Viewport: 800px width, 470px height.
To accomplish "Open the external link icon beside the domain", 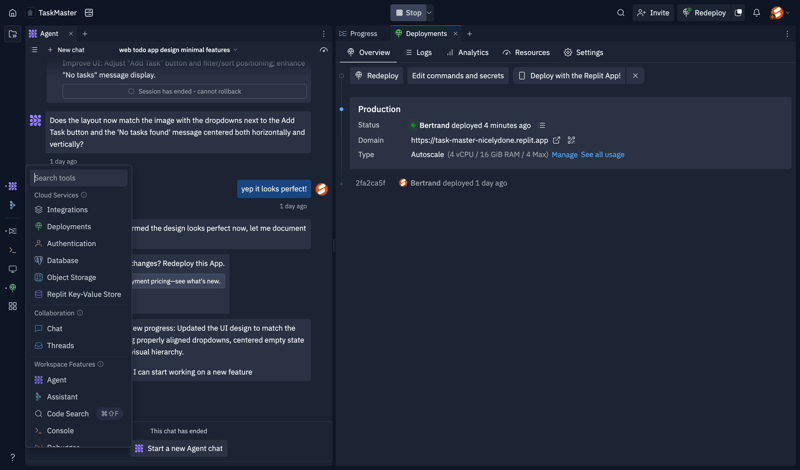I will (x=557, y=140).
